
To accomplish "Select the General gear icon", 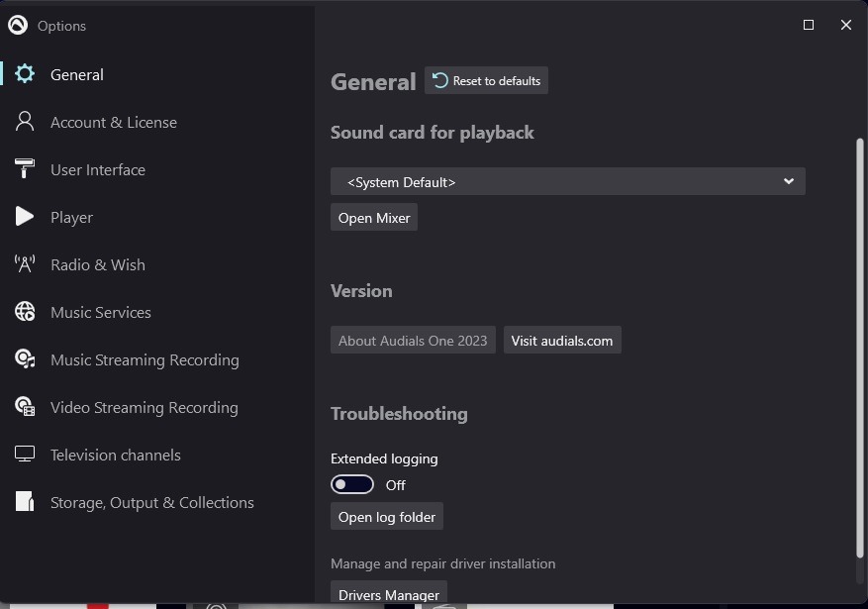I will [24, 74].
